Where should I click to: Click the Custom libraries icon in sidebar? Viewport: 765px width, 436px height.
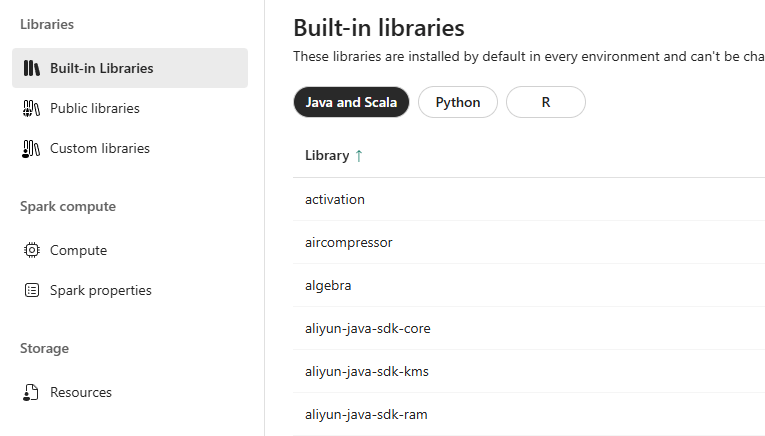click(31, 148)
